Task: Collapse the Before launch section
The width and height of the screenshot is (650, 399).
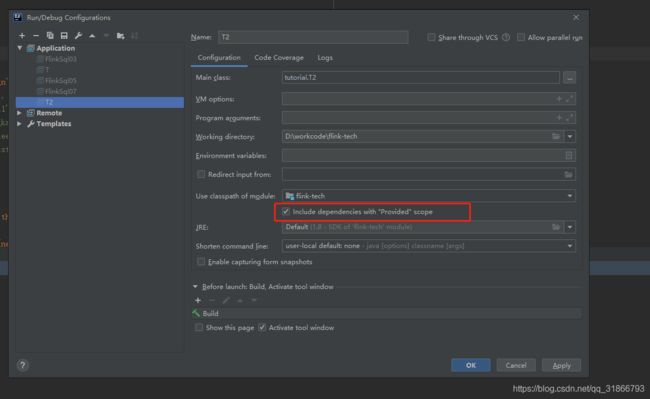Action: tap(195, 287)
